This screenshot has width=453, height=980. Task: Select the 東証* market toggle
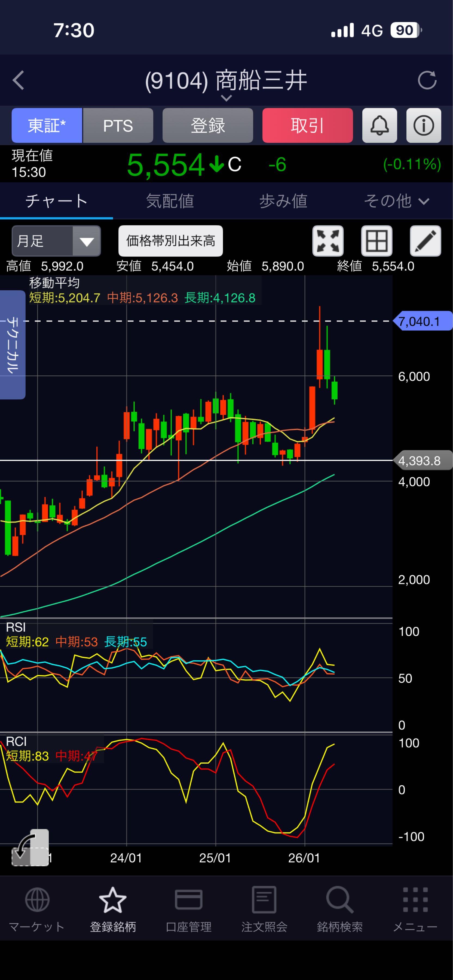coord(47,125)
